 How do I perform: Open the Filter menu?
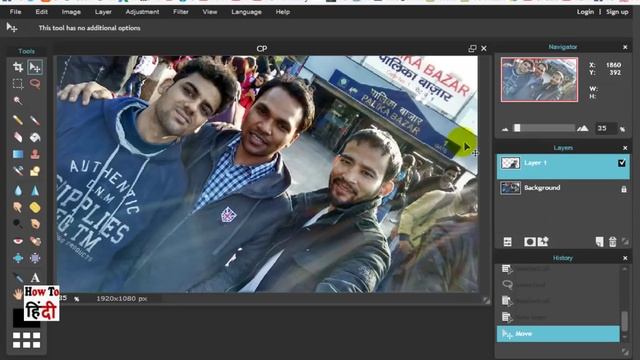coord(180,12)
